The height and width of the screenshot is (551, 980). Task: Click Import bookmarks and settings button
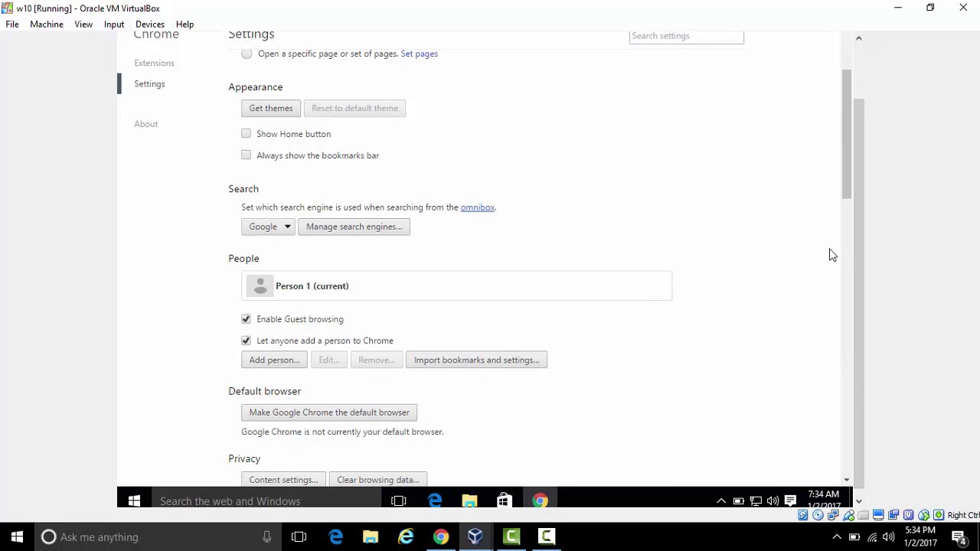click(x=476, y=360)
